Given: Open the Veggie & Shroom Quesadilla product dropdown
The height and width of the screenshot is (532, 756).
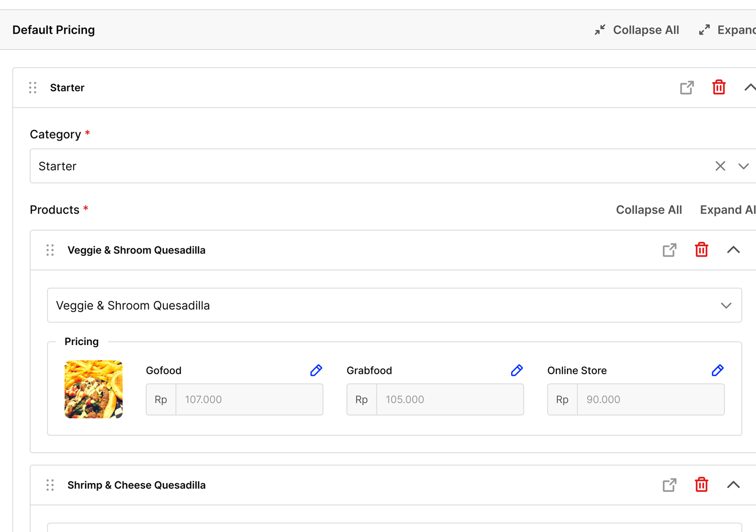Looking at the screenshot, I should click(726, 305).
